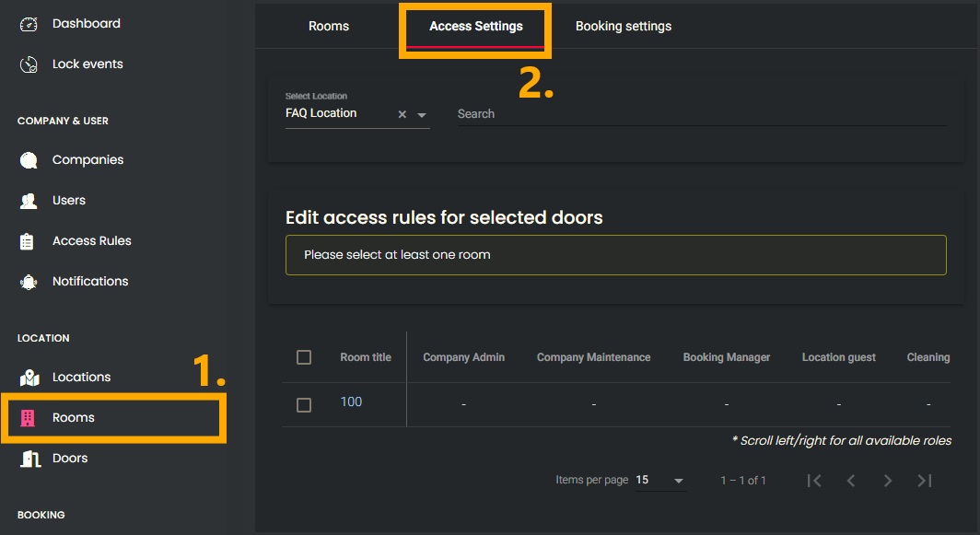The width and height of the screenshot is (980, 535).
Task: Click the Users sidebar icon
Action: tap(29, 201)
